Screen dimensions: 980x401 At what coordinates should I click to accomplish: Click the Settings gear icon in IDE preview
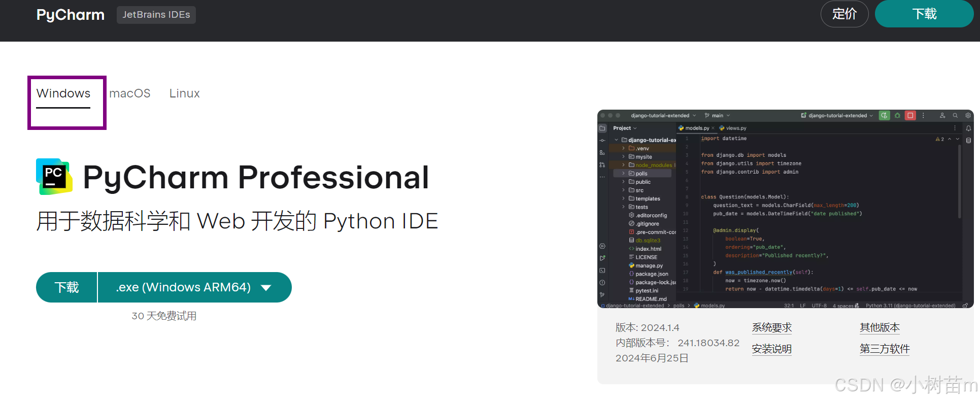[x=968, y=116]
